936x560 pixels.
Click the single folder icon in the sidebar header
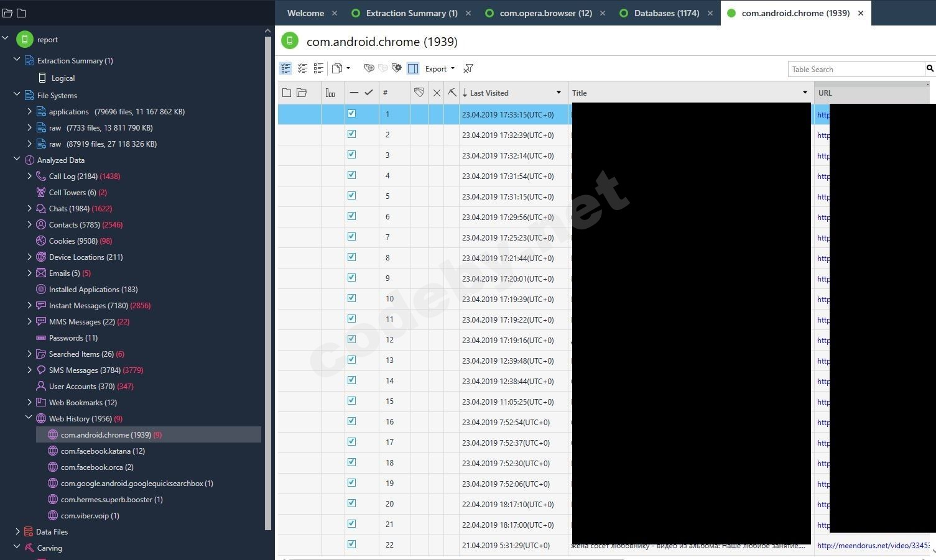point(21,13)
